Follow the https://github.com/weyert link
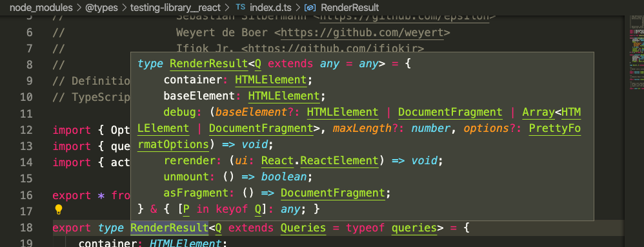The image size is (644, 247). point(362,32)
